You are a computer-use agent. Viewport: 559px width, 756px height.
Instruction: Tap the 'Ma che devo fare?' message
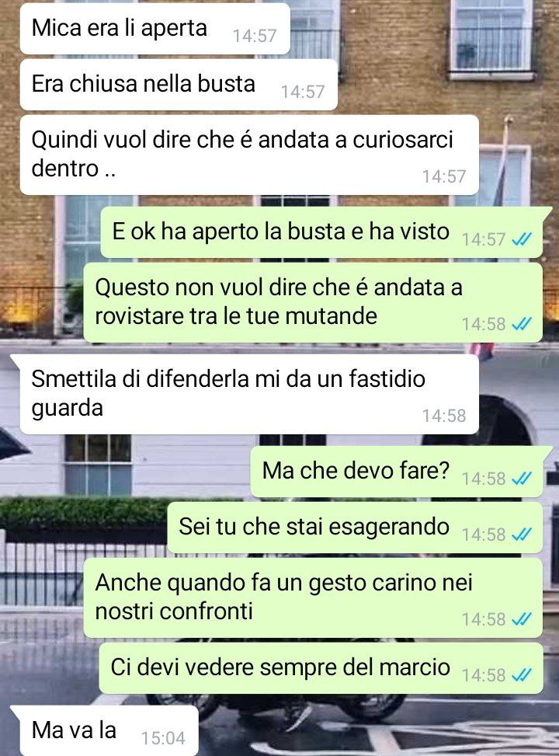pyautogui.click(x=397, y=471)
